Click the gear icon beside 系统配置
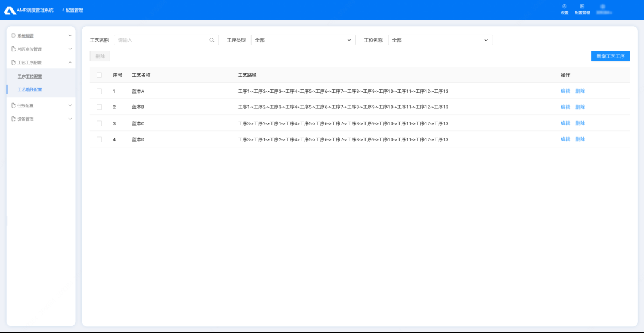The image size is (644, 333). 14,36
